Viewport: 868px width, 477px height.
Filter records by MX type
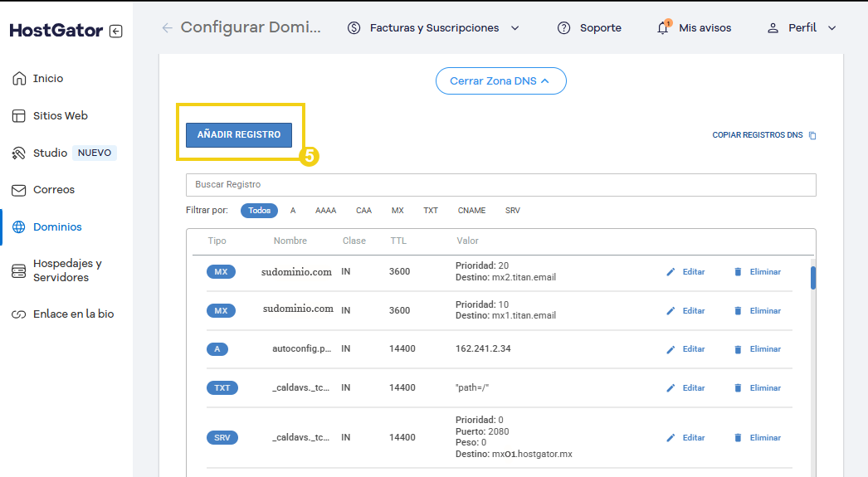[x=397, y=210]
